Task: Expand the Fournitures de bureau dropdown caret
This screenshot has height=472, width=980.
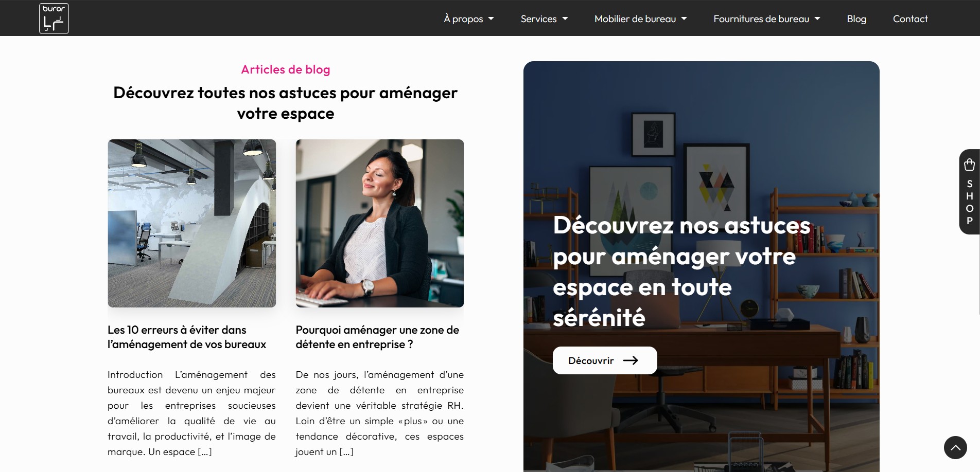Action: click(817, 19)
